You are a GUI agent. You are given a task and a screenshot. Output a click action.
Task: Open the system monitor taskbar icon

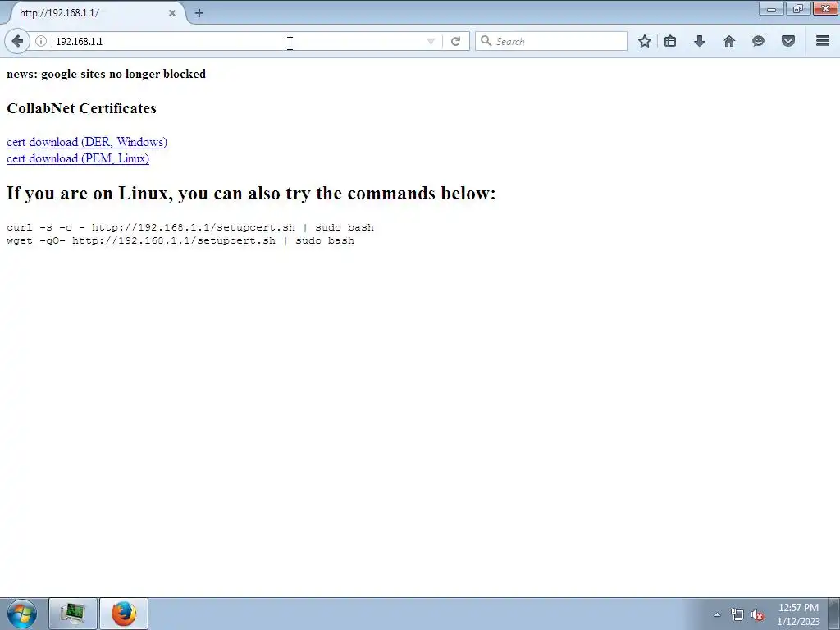tap(73, 614)
